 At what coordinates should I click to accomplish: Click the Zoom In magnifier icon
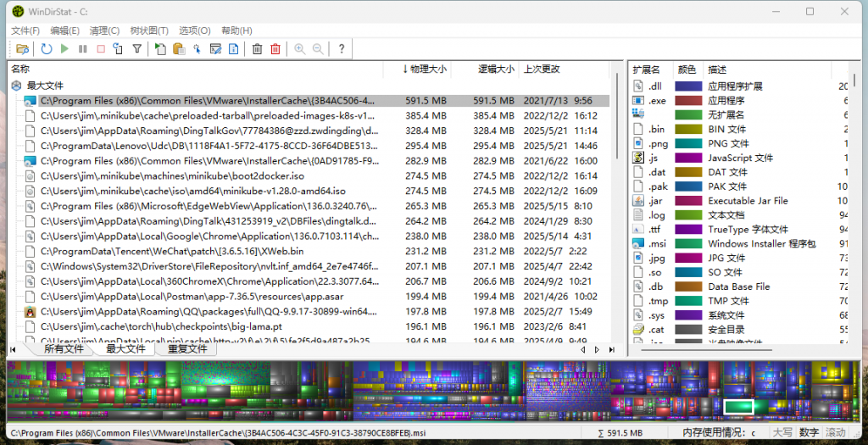[x=299, y=48]
